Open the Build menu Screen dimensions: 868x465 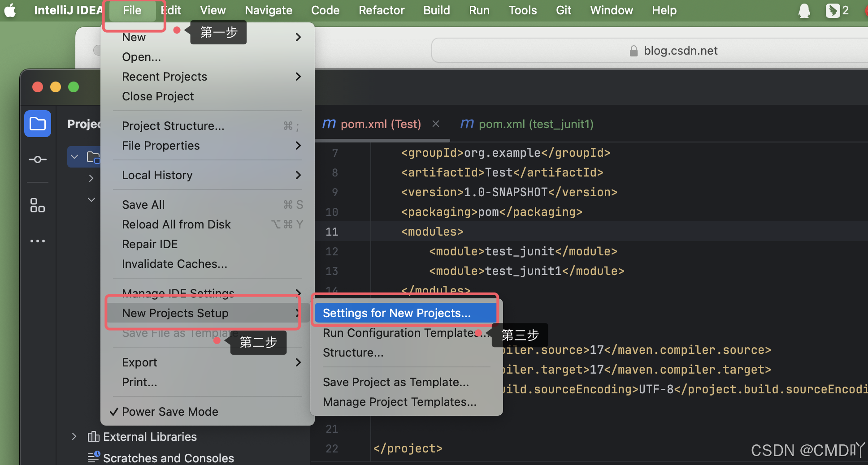tap(437, 10)
